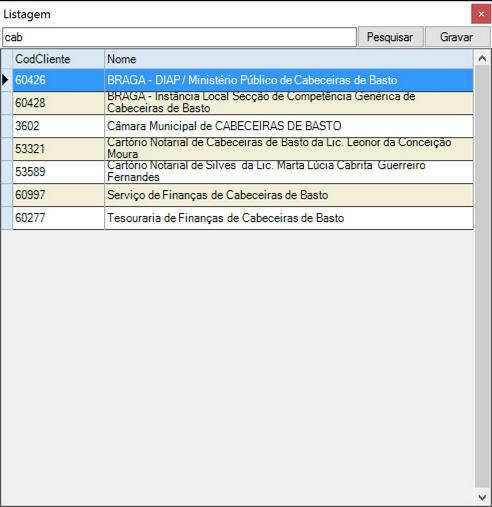This screenshot has height=507, width=492.
Task: Select the cell with code 3602
Action: (59, 126)
